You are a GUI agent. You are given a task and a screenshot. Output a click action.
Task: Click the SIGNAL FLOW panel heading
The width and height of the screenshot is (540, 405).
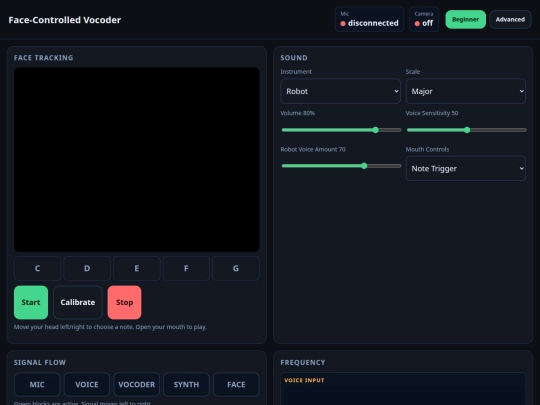[x=40, y=362]
